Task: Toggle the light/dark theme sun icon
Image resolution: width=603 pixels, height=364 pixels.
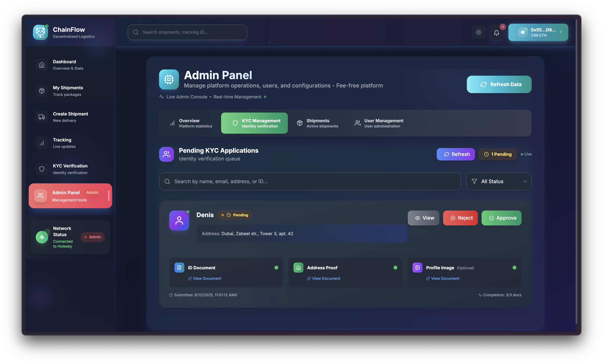Action: 478,32
